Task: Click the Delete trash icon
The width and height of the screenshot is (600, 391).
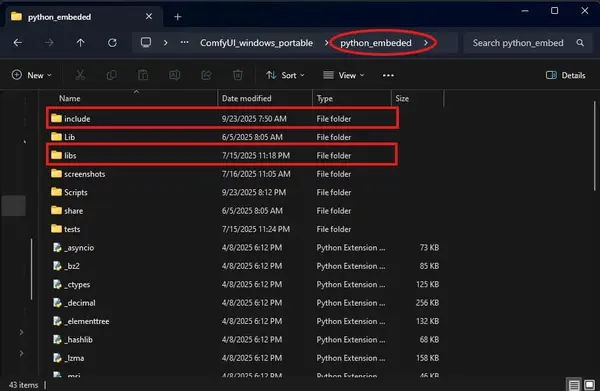Action: click(238, 75)
